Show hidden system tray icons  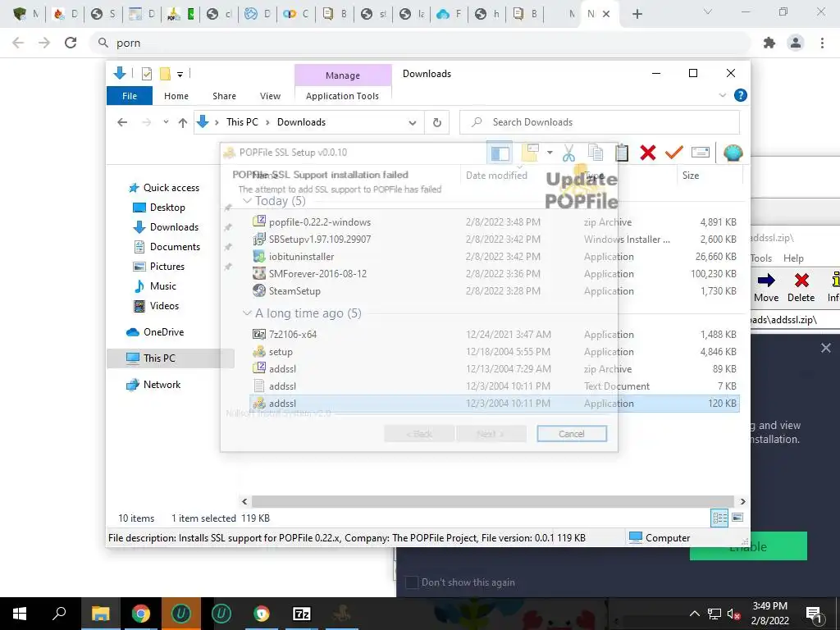coord(694,614)
